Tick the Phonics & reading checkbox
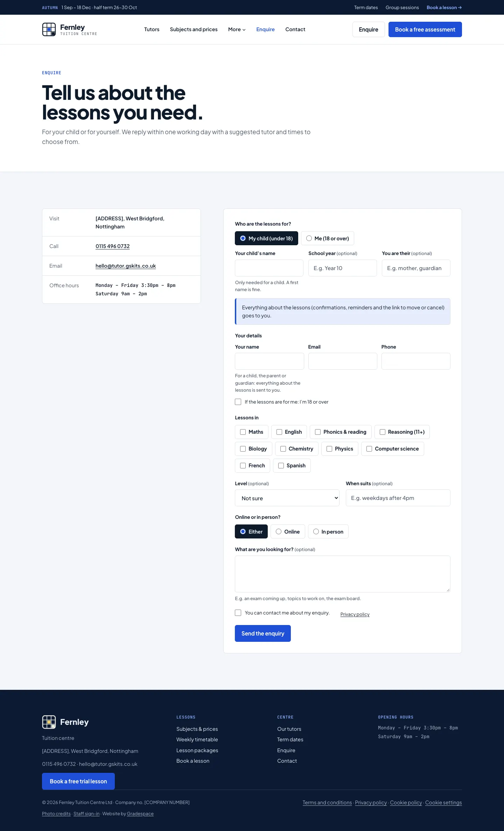Viewport: 504px width, 831px height. click(318, 432)
